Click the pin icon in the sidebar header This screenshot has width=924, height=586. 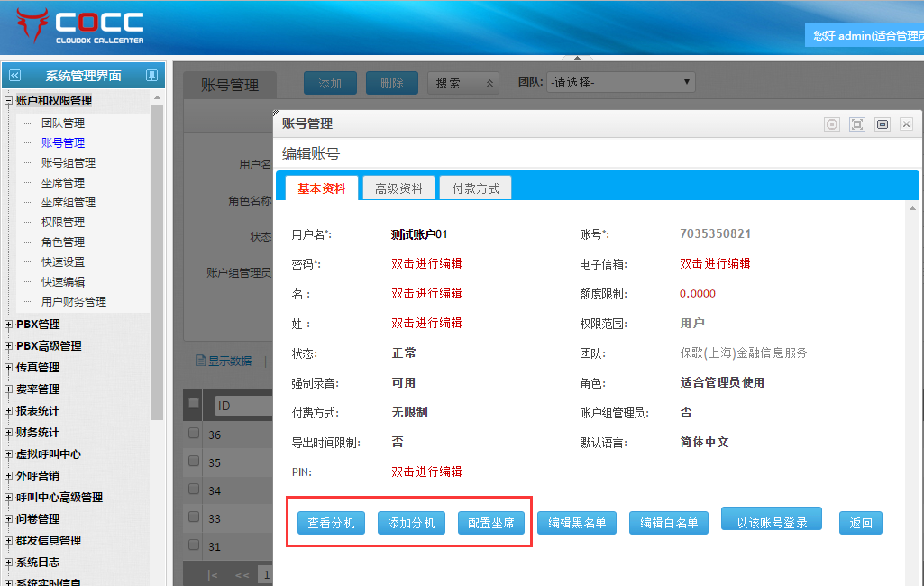[x=151, y=76]
